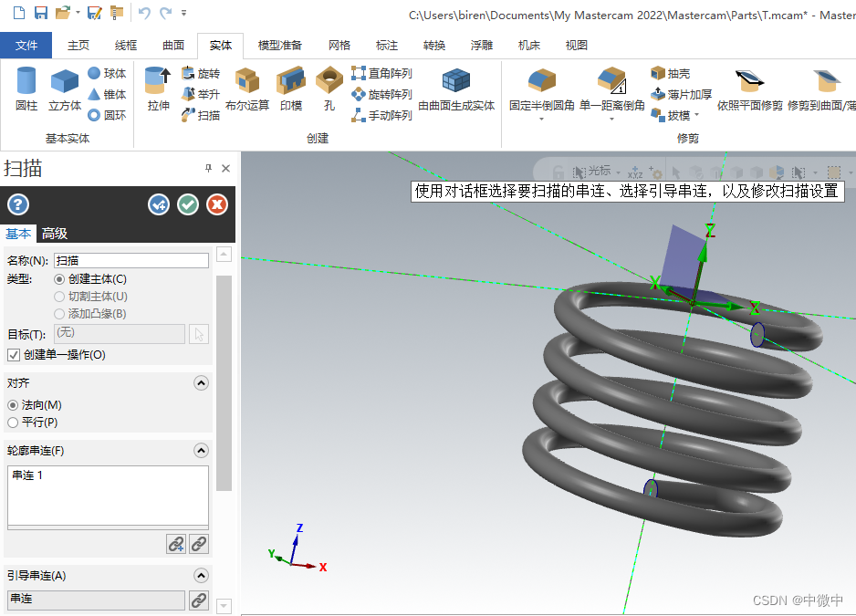
Task: Click Trim by Plane (依照平面修剪)
Action: coord(749,89)
